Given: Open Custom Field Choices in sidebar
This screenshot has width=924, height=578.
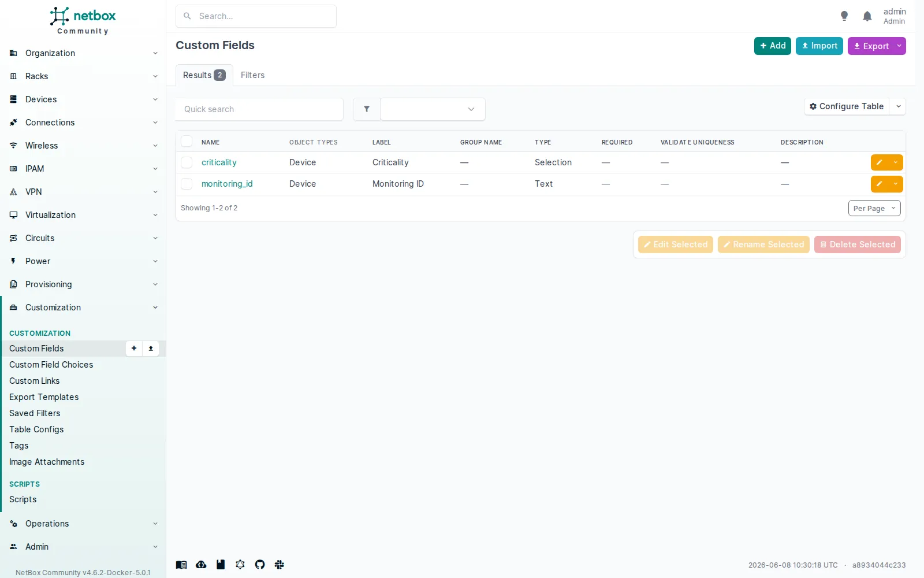Looking at the screenshot, I should coord(51,365).
